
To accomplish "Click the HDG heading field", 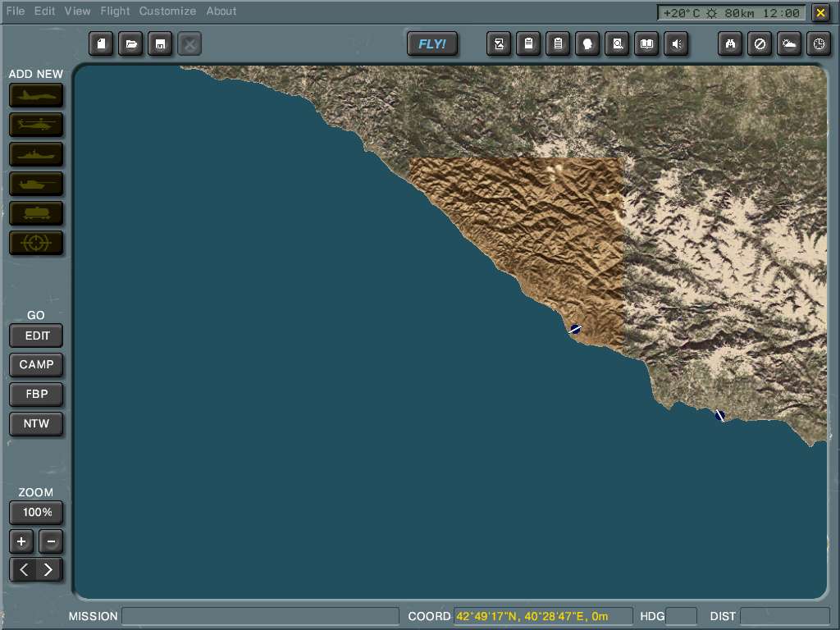I will (681, 616).
